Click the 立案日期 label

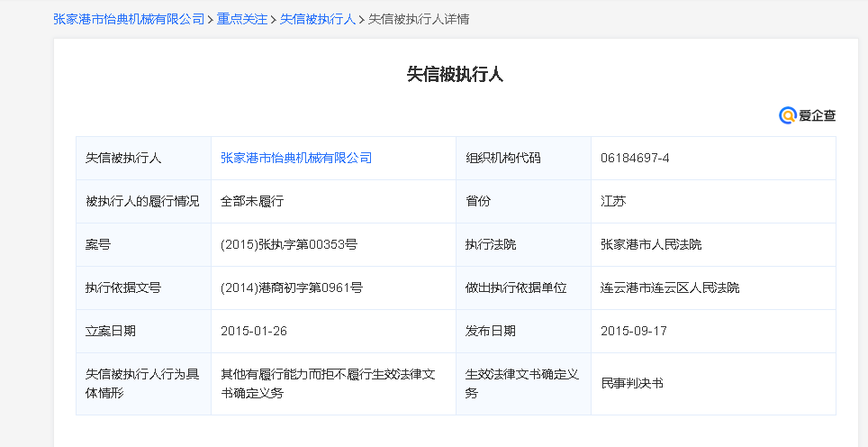tap(110, 331)
